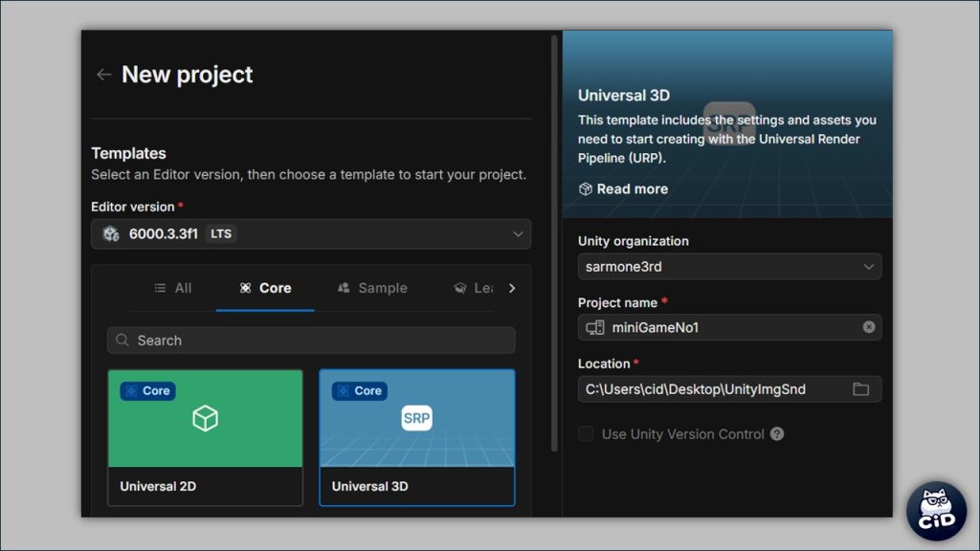980x551 pixels.
Task: Choose the Universal 2D template card
Action: click(x=205, y=437)
